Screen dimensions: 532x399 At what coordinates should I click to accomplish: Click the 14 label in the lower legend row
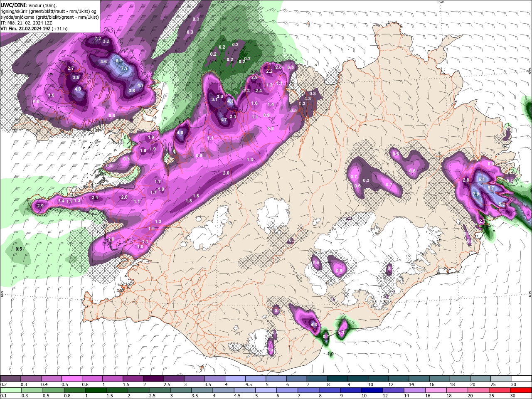tap(407, 396)
